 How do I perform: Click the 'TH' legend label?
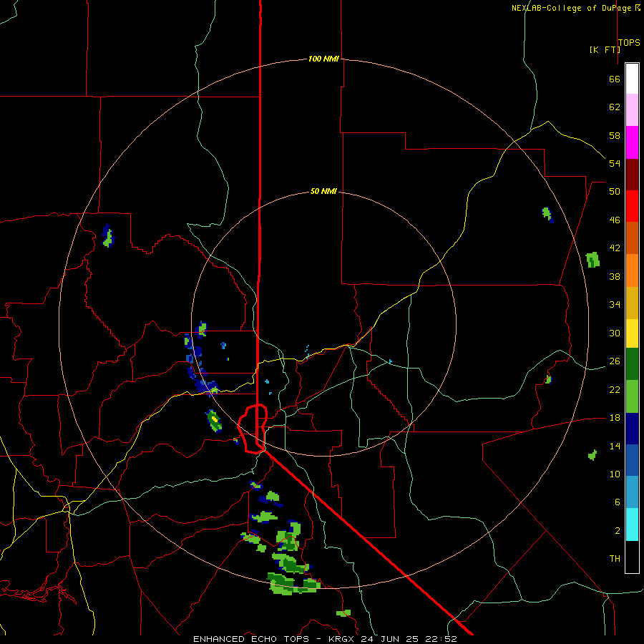point(615,559)
